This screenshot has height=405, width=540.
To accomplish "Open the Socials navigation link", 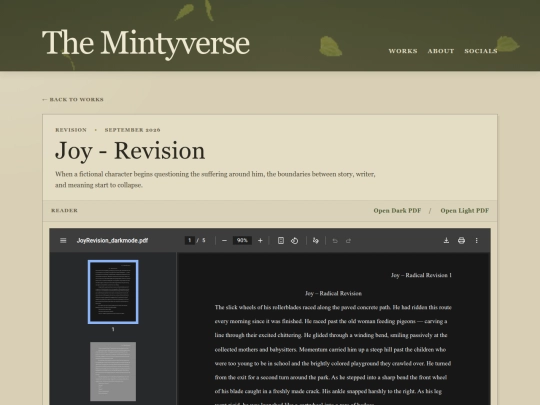I will (x=481, y=51).
